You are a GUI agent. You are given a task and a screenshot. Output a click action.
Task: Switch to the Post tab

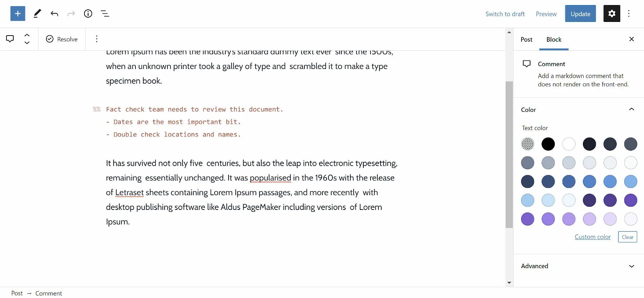[526, 40]
